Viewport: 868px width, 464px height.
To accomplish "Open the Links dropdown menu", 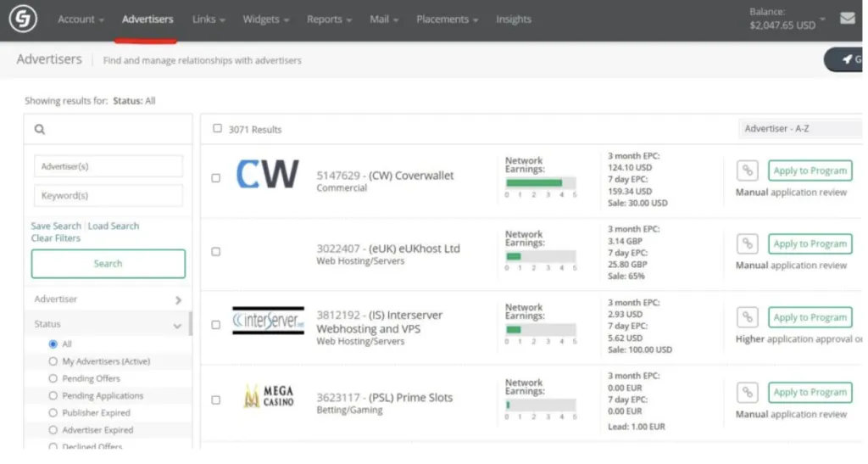I will tap(209, 19).
